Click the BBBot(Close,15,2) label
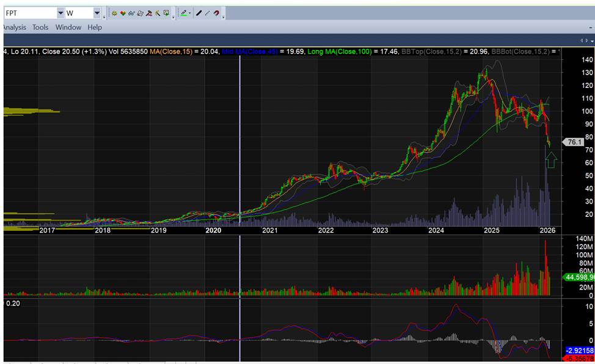This screenshot has height=364, width=595. (x=520, y=51)
